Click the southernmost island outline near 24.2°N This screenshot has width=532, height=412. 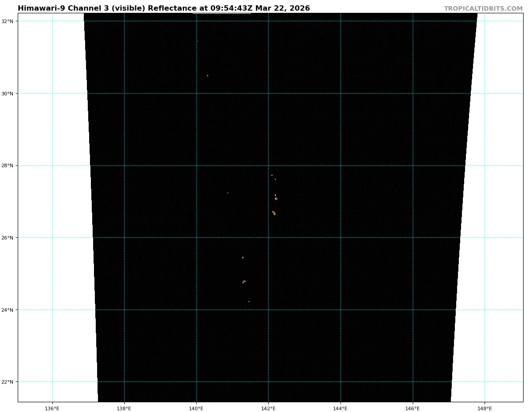click(249, 302)
